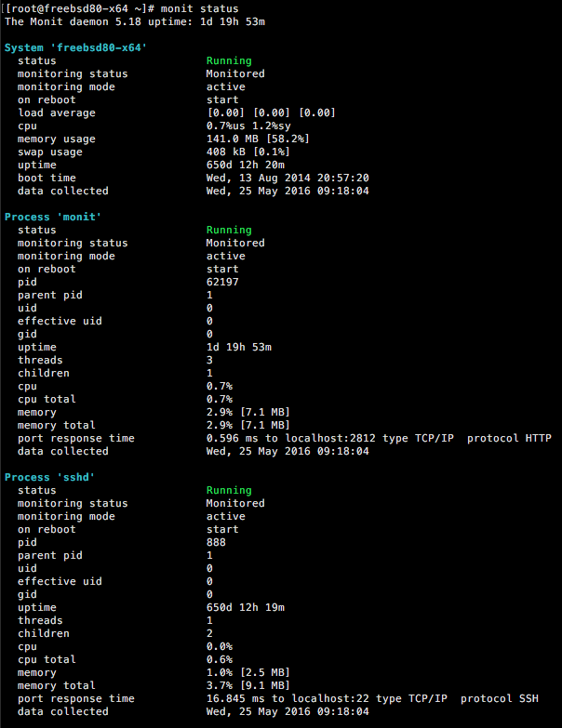Click the Monit daemon 5.18 uptime line
This screenshot has height=728, width=562.
click(135, 21)
